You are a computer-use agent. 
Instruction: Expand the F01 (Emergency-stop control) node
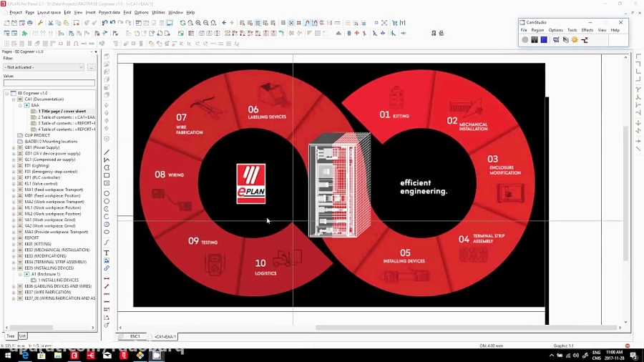tap(14, 172)
